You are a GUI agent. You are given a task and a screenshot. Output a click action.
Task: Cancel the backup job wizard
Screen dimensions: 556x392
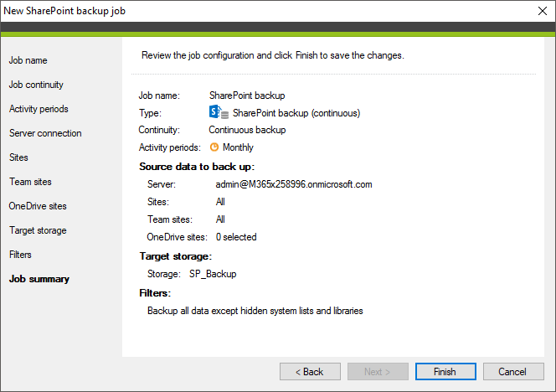pyautogui.click(x=513, y=371)
